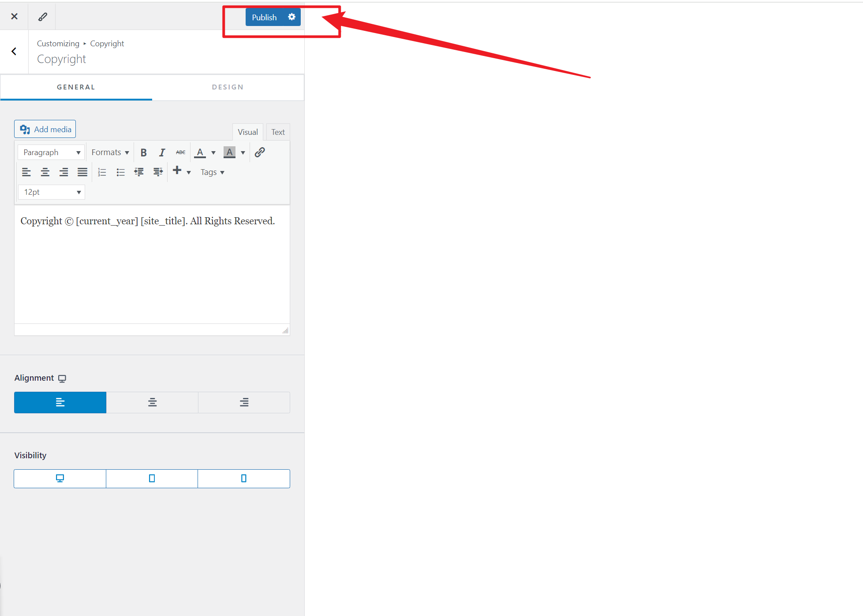
Task: Toggle tablet visibility setting
Action: [x=152, y=478]
